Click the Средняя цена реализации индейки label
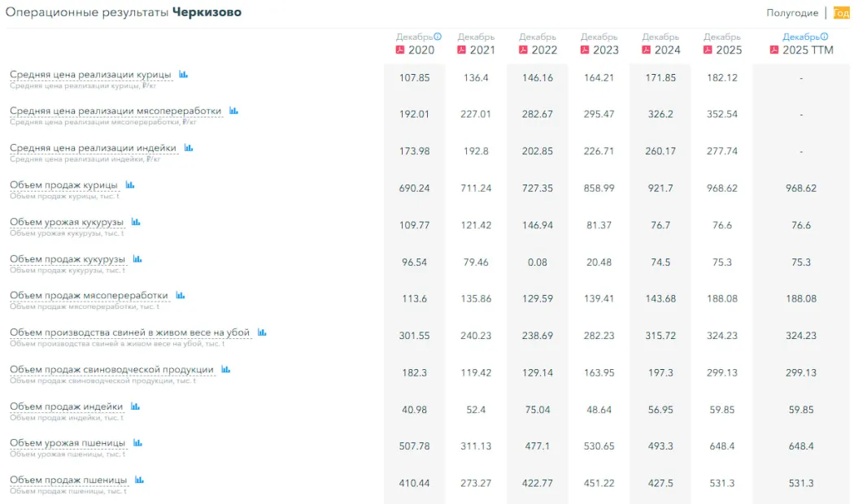 (x=94, y=148)
